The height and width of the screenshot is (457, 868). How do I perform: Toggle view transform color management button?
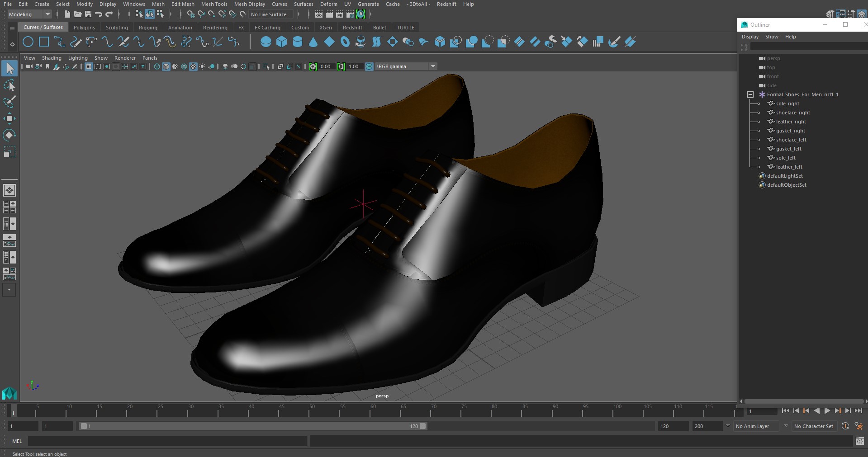pos(369,66)
